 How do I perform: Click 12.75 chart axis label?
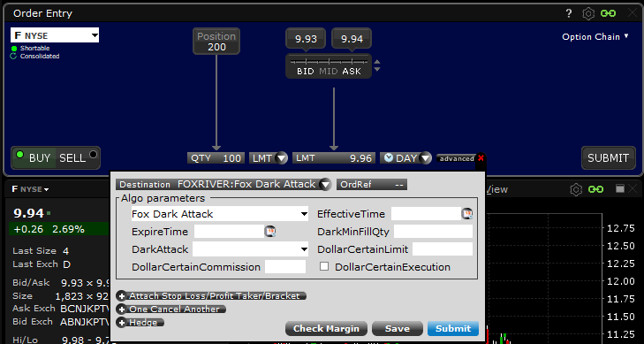pos(620,228)
